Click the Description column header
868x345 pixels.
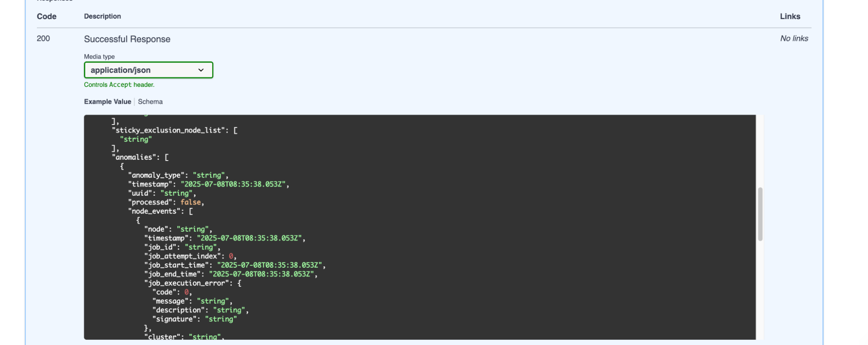(102, 16)
